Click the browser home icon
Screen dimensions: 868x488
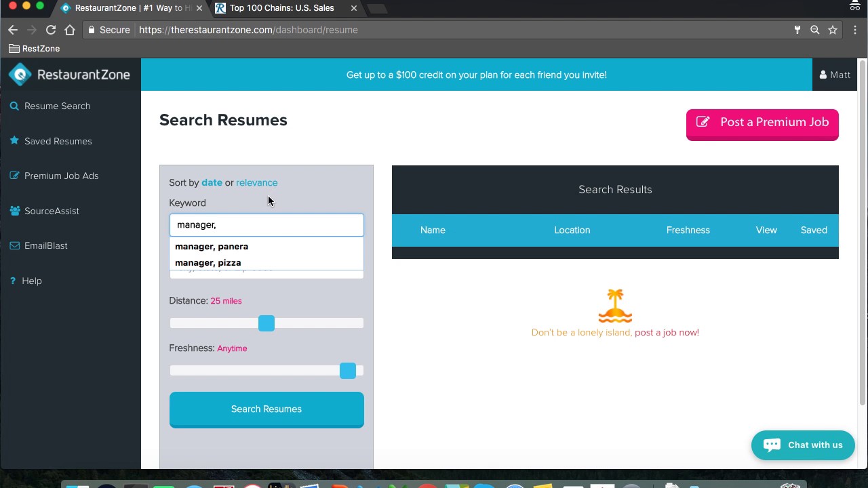coord(69,30)
